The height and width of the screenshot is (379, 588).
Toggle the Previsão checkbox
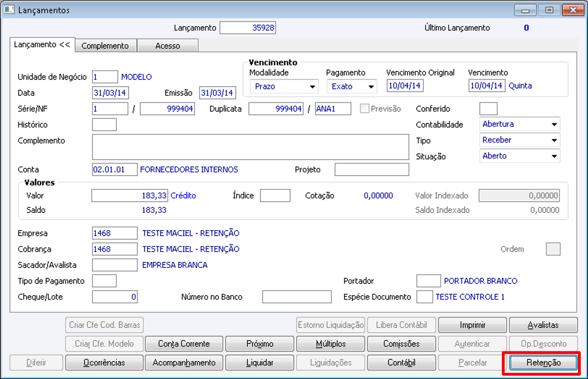click(365, 109)
